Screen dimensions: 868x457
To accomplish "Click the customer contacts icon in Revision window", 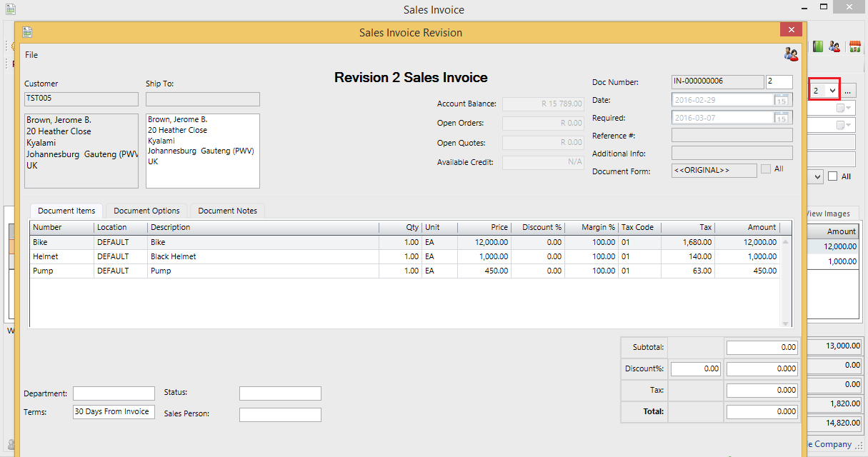I will [791, 54].
